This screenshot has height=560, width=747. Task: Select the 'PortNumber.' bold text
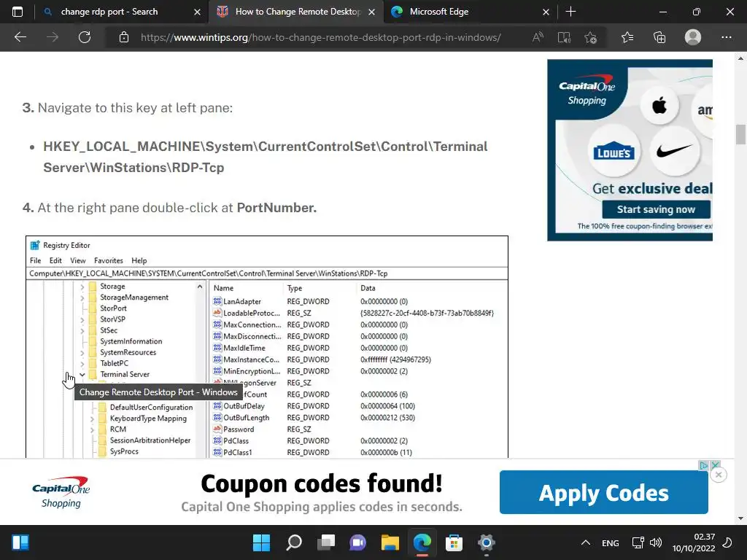tap(276, 208)
